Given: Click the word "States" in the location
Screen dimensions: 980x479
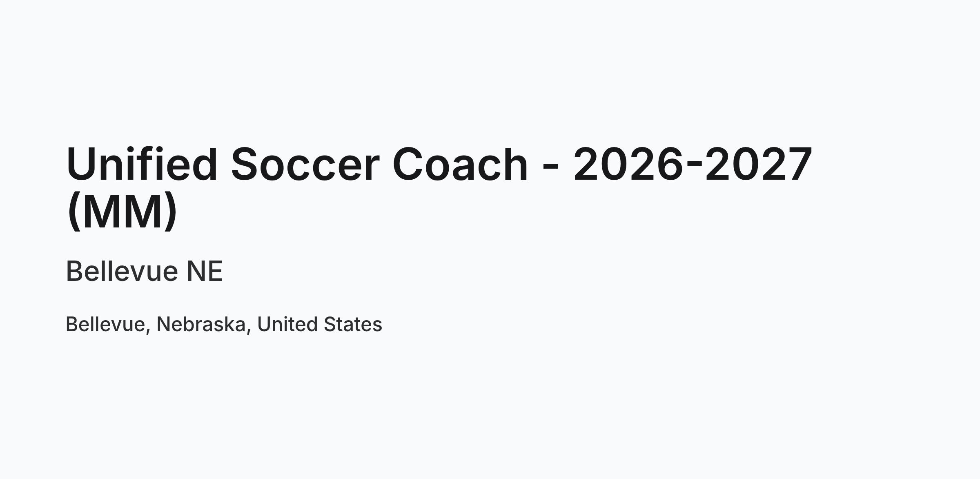Looking at the screenshot, I should click(x=353, y=325).
